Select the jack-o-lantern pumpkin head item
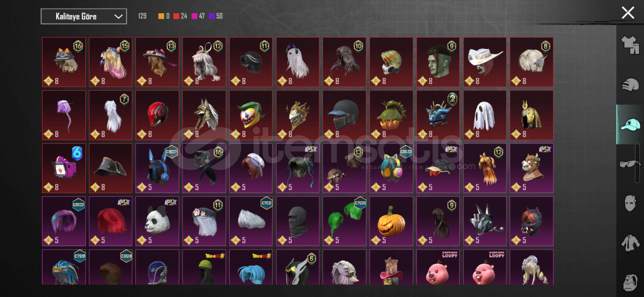The width and height of the screenshot is (644, 297). [x=391, y=221]
